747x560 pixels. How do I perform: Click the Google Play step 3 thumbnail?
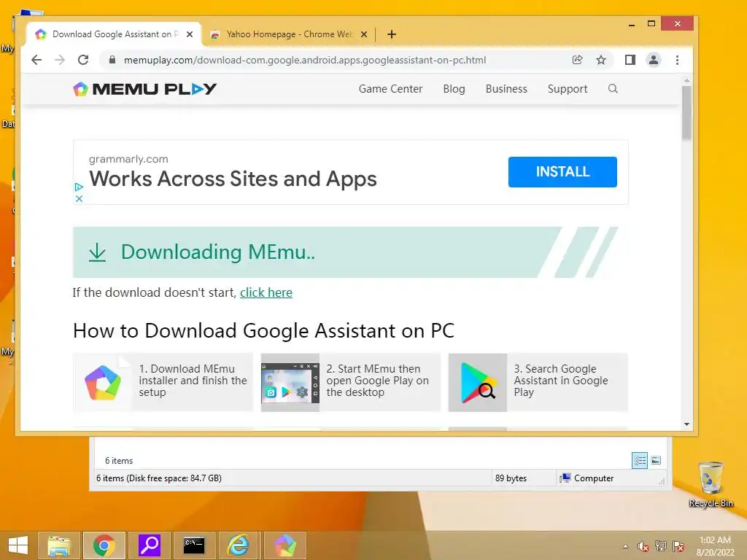pos(478,382)
